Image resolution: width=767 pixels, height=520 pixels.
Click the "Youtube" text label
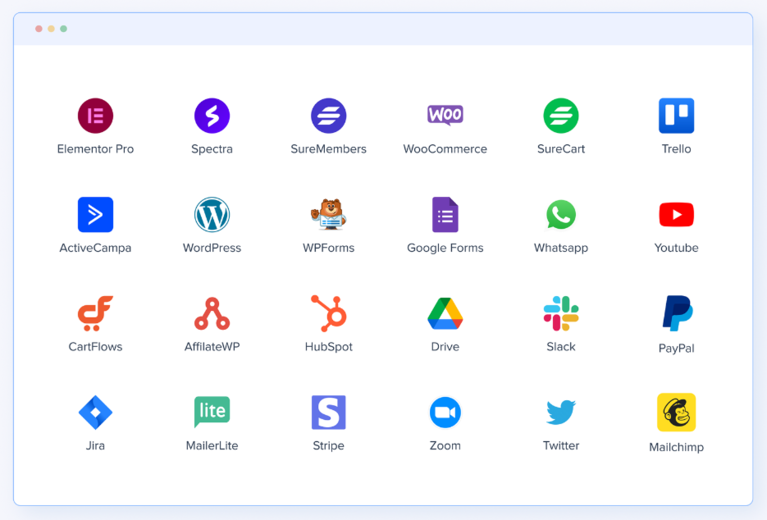pos(677,248)
